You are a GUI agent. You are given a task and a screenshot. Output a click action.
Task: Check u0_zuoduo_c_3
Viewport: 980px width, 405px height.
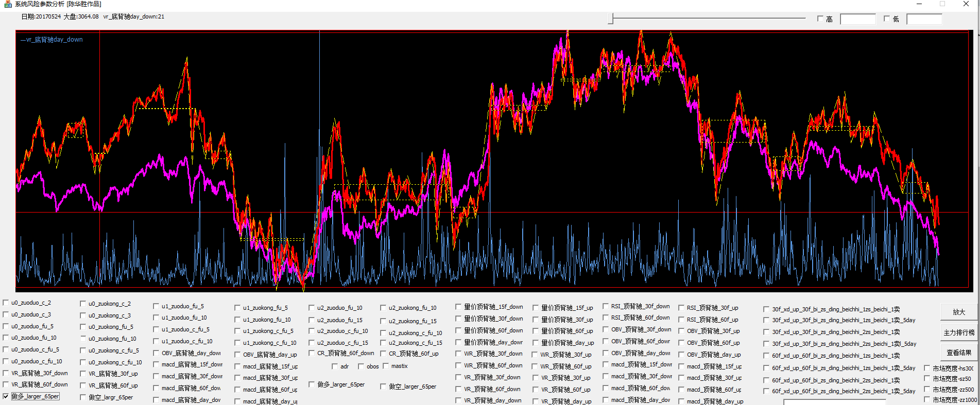[x=6, y=314]
